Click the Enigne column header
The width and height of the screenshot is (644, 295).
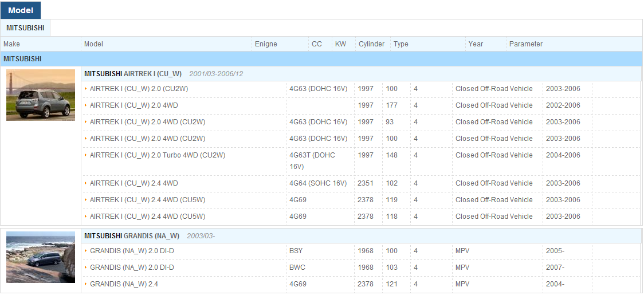click(x=266, y=44)
